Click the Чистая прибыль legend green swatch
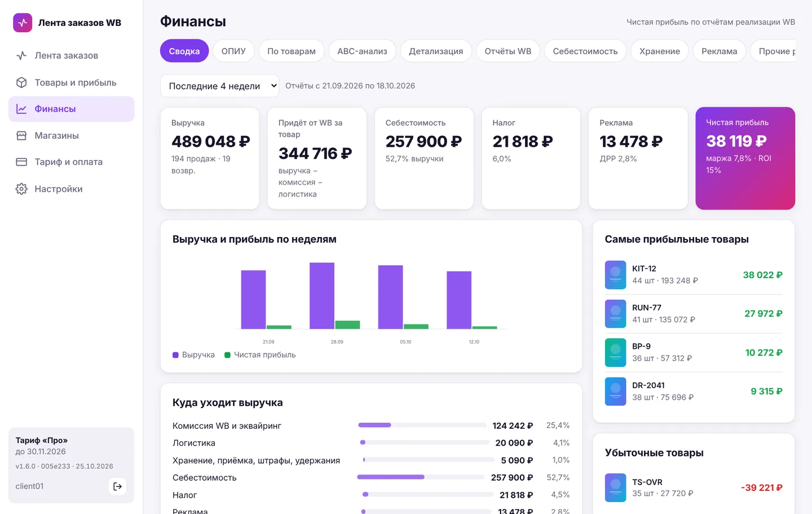 click(x=228, y=355)
